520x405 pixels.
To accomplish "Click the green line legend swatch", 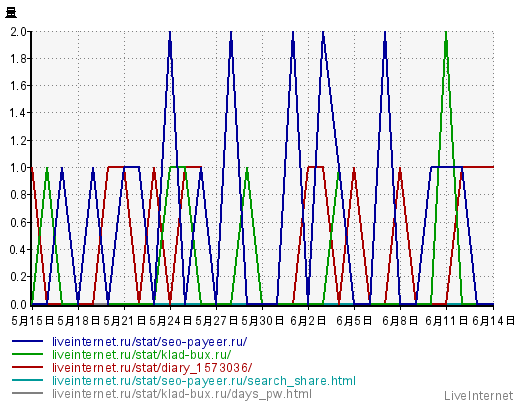I will [27, 354].
